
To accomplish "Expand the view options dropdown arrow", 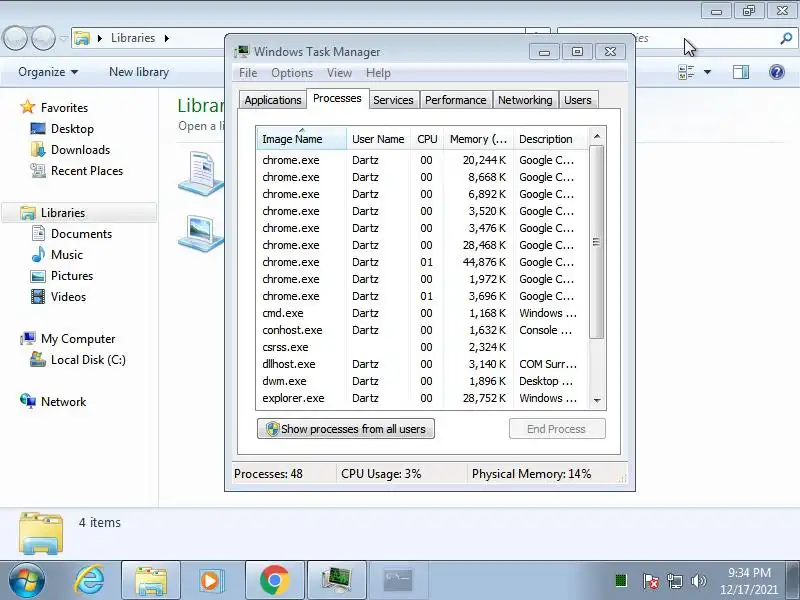I will click(x=707, y=72).
